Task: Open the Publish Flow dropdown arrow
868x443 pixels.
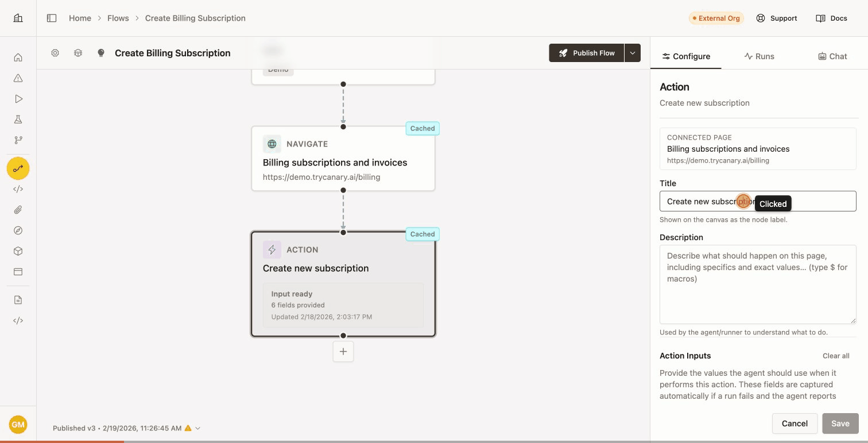Action: tap(632, 52)
